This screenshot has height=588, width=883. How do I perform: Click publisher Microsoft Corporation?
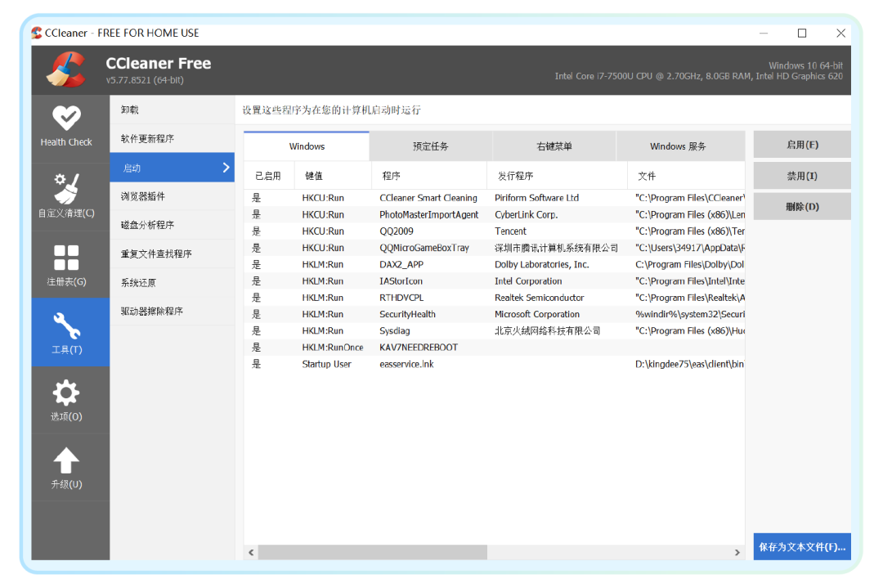pyautogui.click(x=536, y=314)
